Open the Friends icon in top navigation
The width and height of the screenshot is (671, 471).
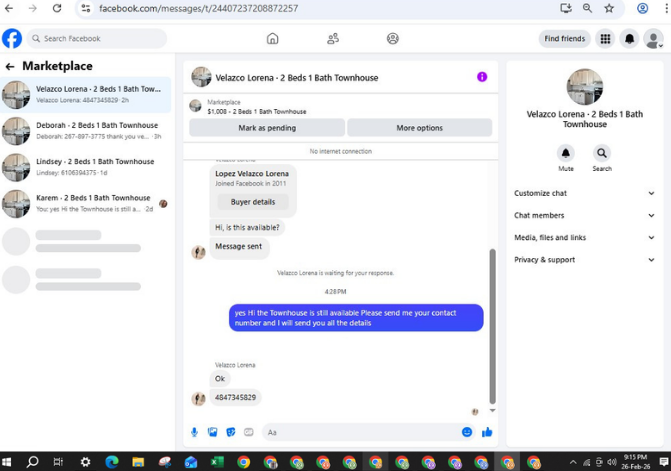click(333, 39)
